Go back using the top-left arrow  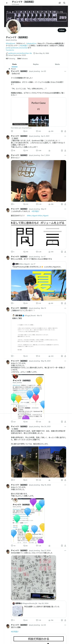click(7, 3)
